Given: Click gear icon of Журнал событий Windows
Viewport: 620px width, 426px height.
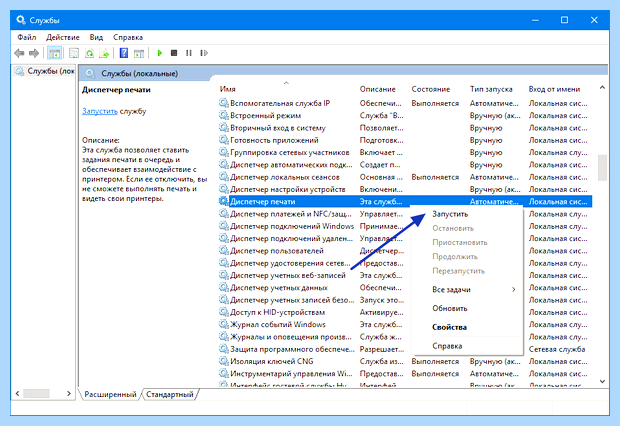Looking at the screenshot, I should pyautogui.click(x=224, y=324).
